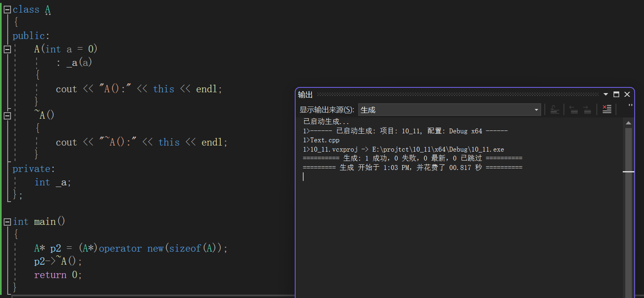644x298 pixels.
Task: Go to next message in Output panel
Action: click(x=587, y=109)
